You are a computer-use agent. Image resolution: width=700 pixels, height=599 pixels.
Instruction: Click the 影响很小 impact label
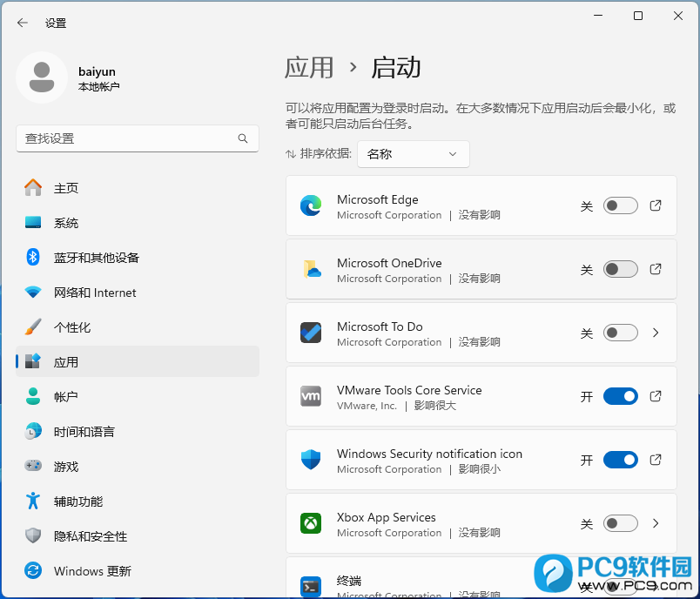click(479, 469)
